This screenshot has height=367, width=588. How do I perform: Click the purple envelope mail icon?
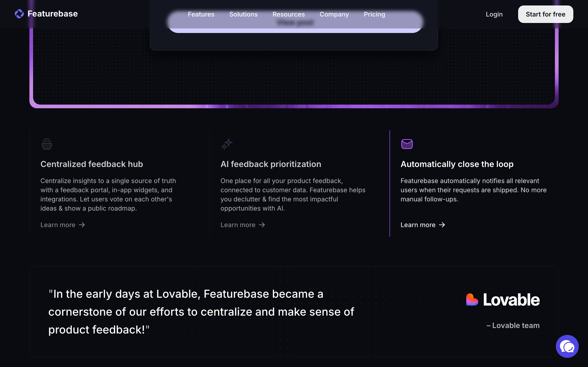tap(407, 144)
